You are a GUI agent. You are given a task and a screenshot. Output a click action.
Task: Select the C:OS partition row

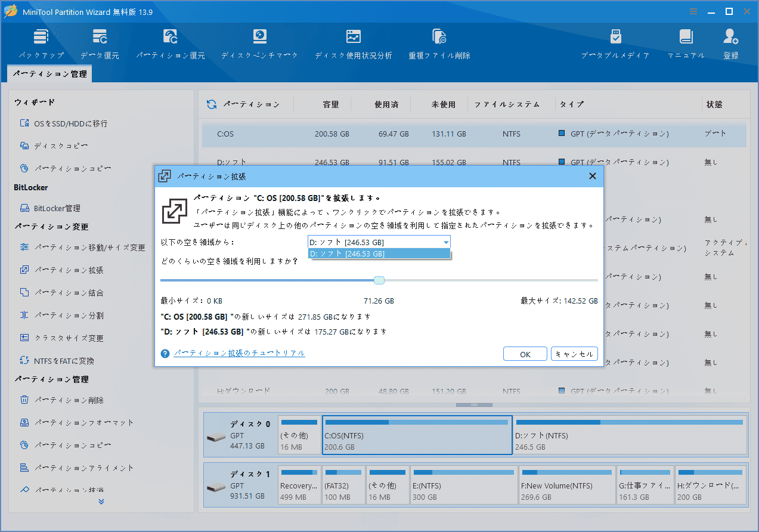474,134
